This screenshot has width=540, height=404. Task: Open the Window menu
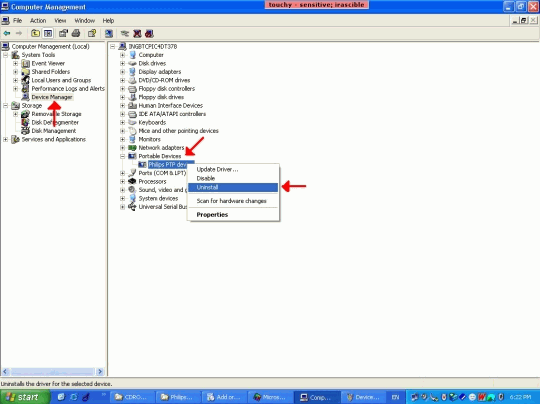click(84, 21)
